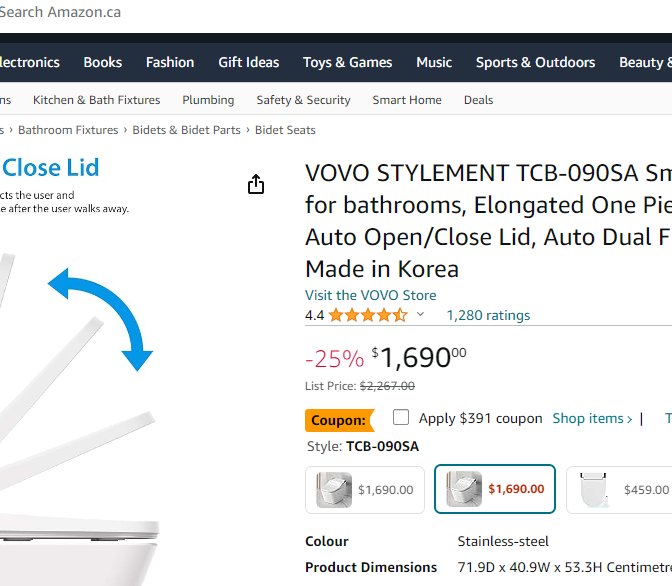Open the Toys & Games category
This screenshot has height=586, width=672.
tap(348, 62)
